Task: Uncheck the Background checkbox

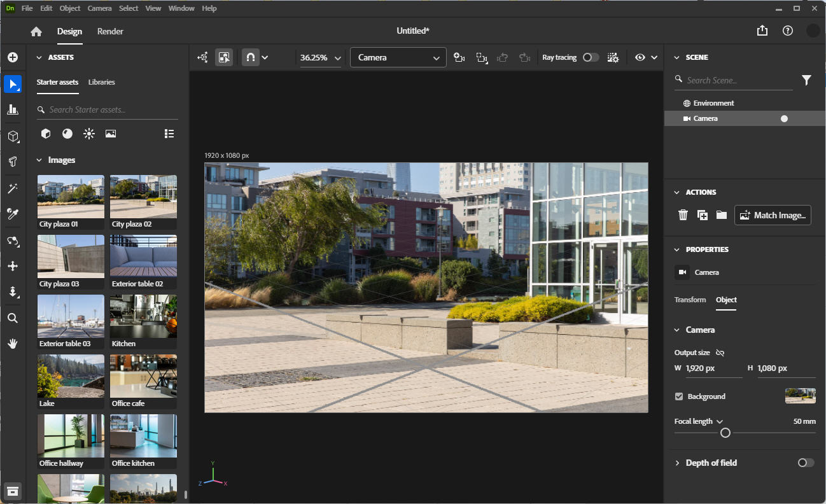Action: [679, 396]
